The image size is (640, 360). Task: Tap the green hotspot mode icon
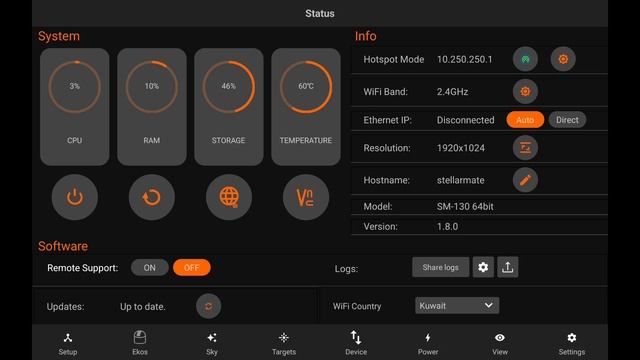(x=525, y=59)
